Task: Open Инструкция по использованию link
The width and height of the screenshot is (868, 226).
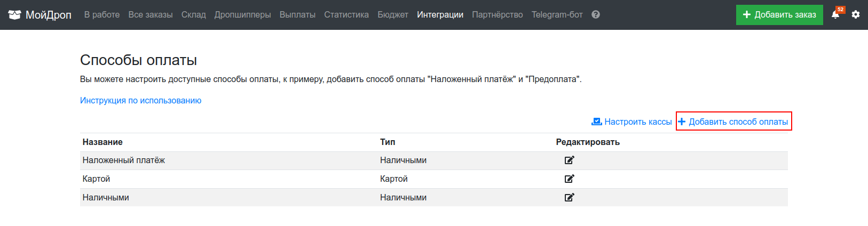Action: [x=140, y=100]
